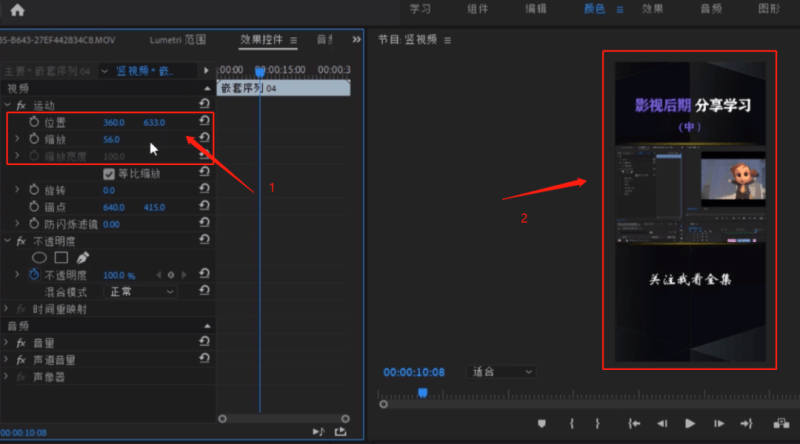Open the 学习 workspace tab
Viewport: 800px width, 444px height.
(x=420, y=9)
